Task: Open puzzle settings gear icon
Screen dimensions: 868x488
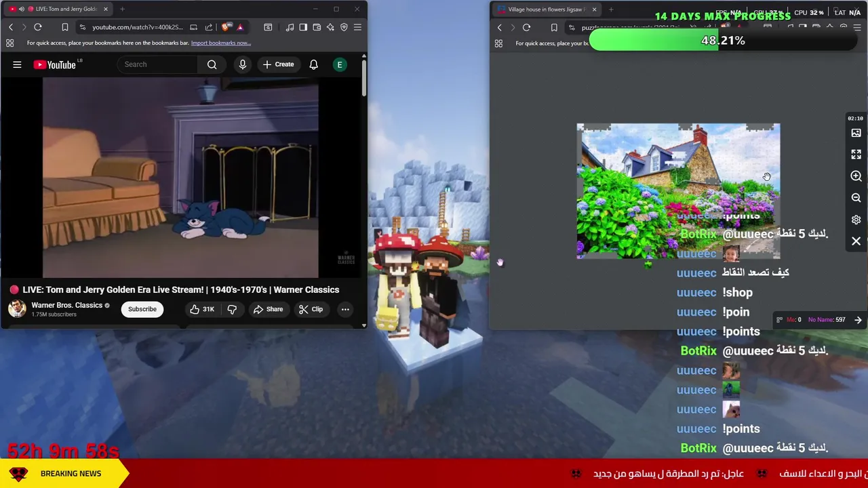Action: (856, 220)
